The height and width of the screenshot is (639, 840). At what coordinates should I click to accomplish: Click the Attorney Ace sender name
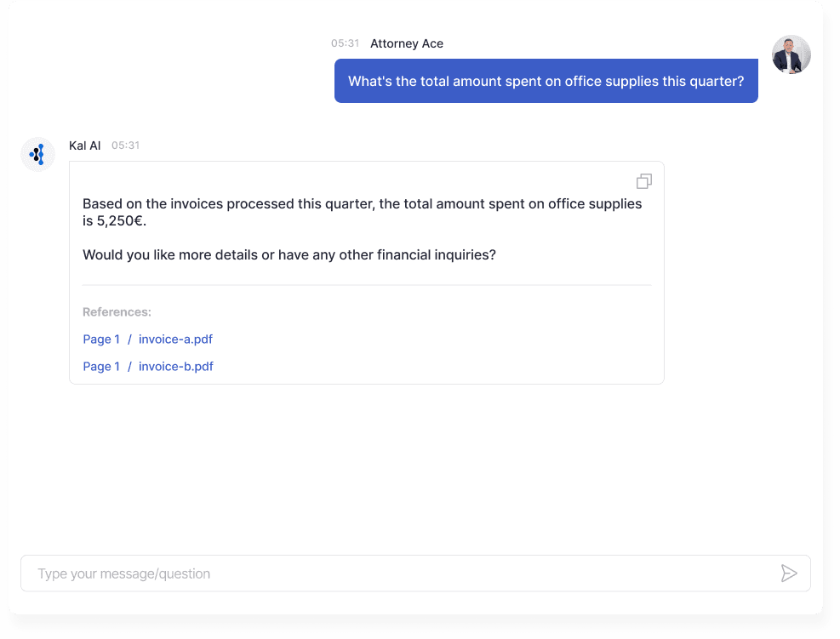point(407,43)
